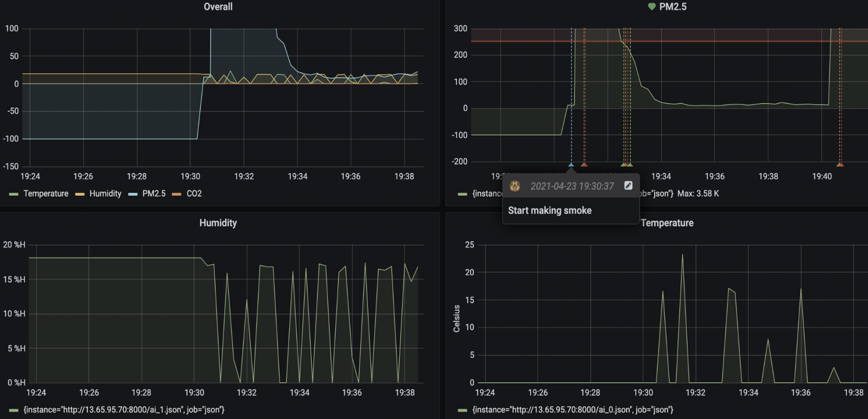Click the ai_0.json legend entry under Temperature
Screen dimensions: 868x419
(x=572, y=410)
